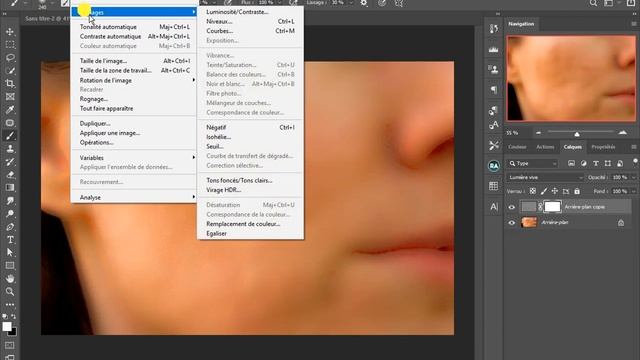Click the Arrière-plan layer thumbnail

point(529,222)
